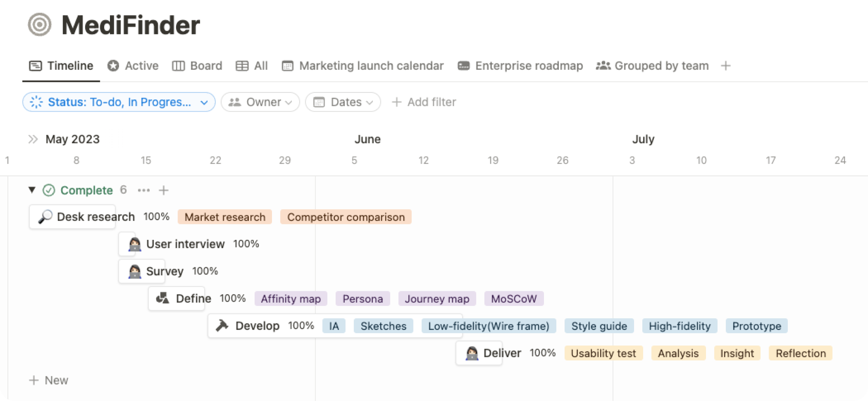868x401 pixels.
Task: Click the green Complete status checkmark
Action: pos(49,190)
